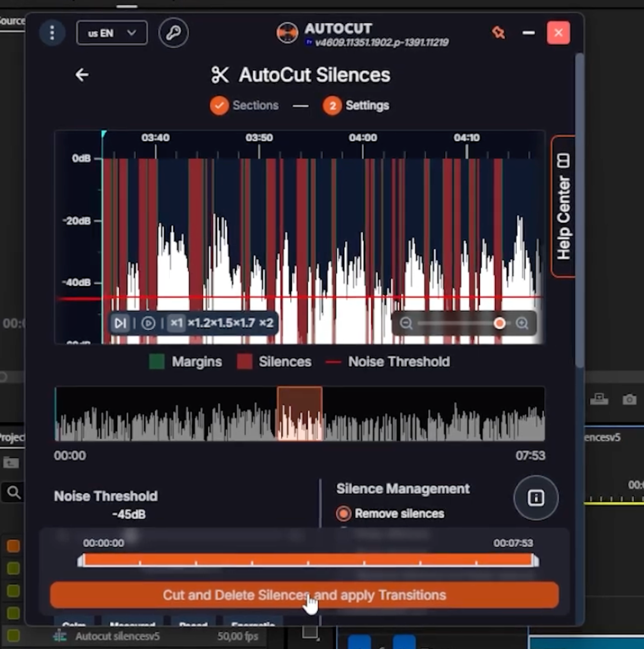Viewport: 644px width, 649px height.
Task: Click the right handle of orange range bar
Action: tap(535, 560)
